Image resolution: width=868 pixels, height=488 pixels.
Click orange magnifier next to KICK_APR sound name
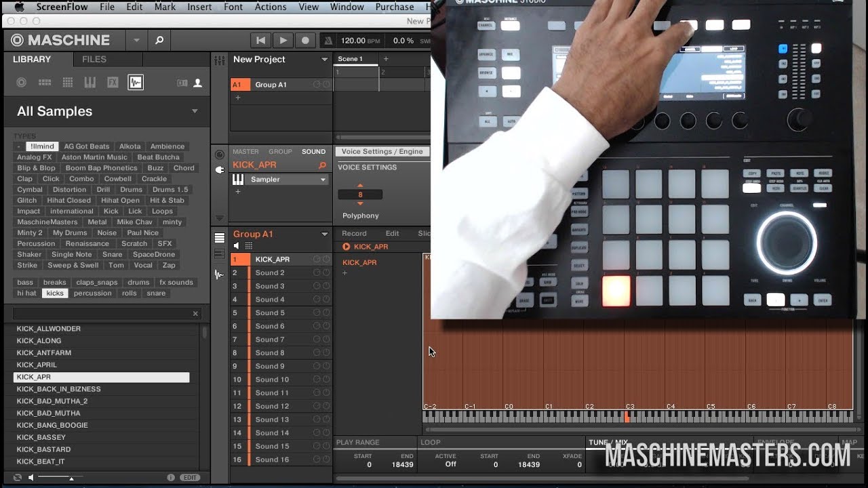click(323, 165)
